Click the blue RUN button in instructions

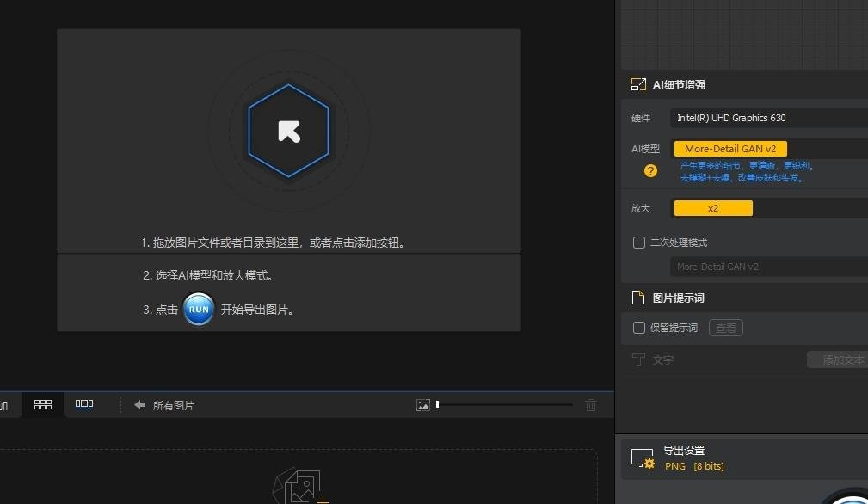pos(199,310)
